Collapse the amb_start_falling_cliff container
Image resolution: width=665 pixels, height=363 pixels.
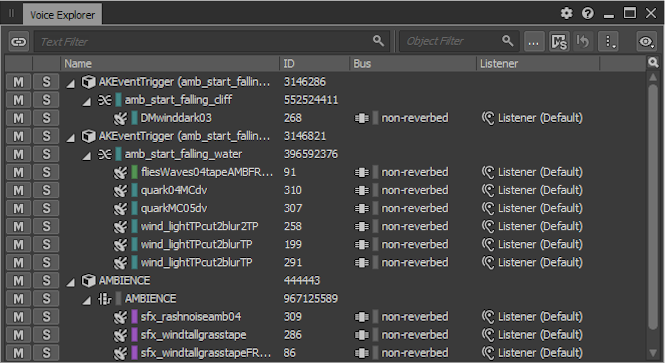87,101
